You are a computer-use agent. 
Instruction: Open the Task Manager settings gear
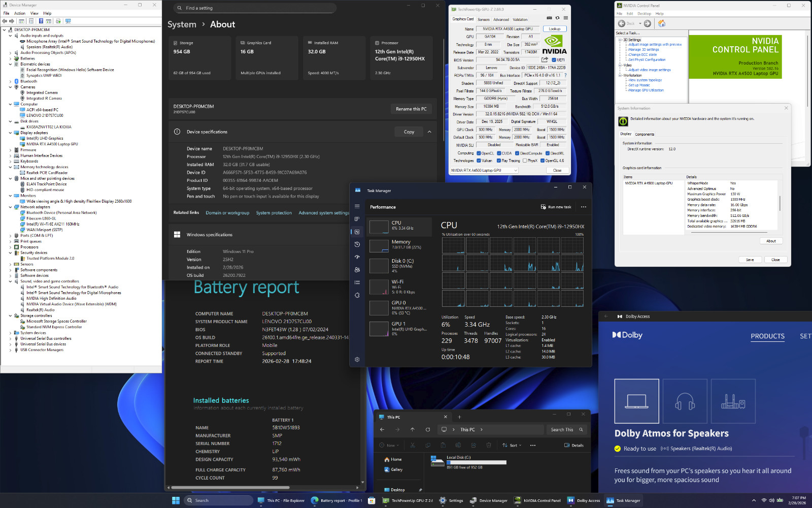[357, 359]
